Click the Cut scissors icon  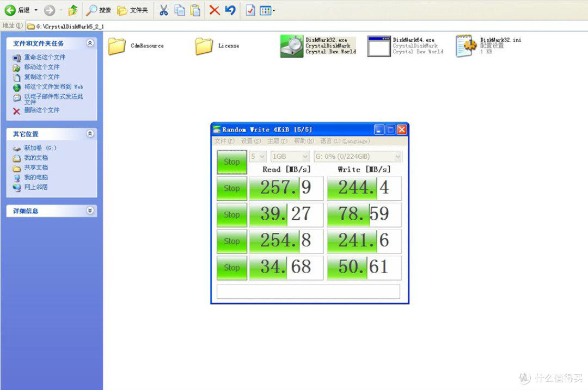tap(163, 10)
